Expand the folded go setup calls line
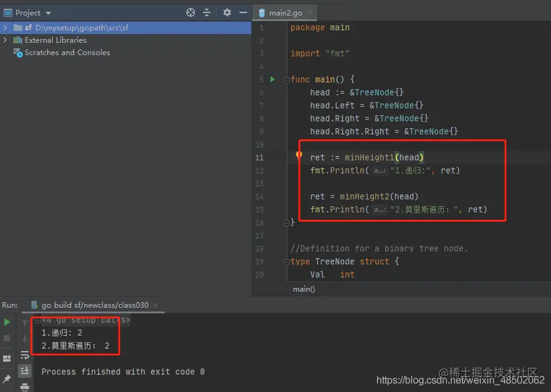Image resolution: width=551 pixels, height=392 pixels. [38, 320]
